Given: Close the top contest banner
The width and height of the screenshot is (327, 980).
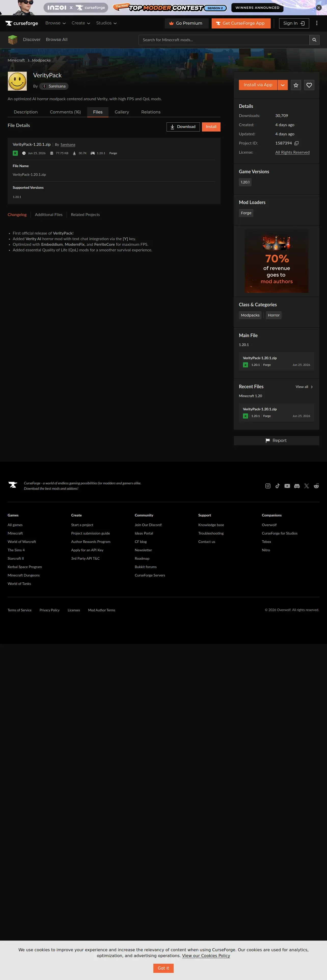Looking at the screenshot, I should click(x=319, y=8).
